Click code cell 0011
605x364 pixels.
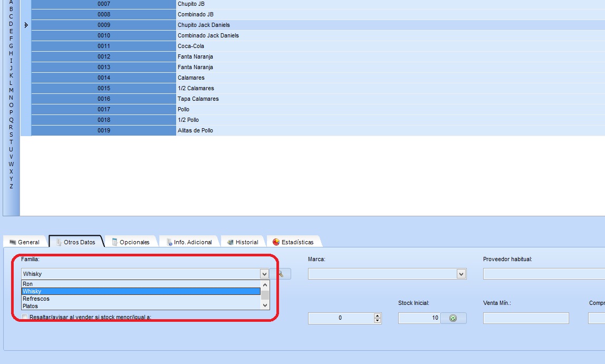click(104, 46)
